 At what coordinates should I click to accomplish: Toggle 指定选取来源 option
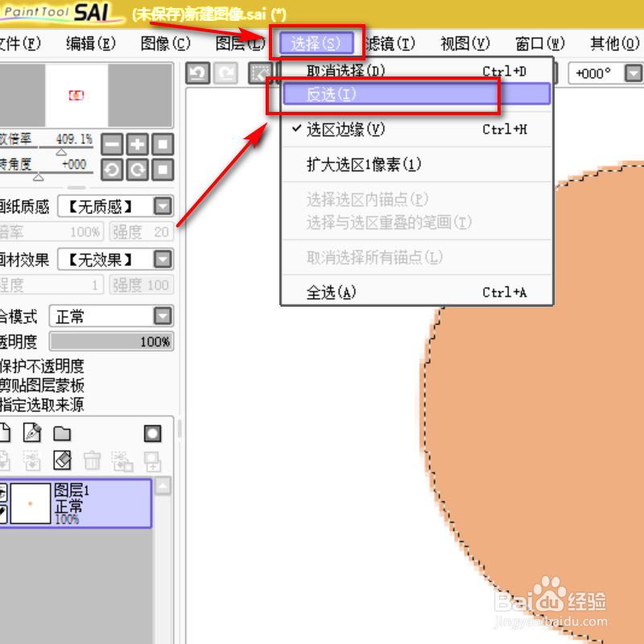(x=42, y=405)
